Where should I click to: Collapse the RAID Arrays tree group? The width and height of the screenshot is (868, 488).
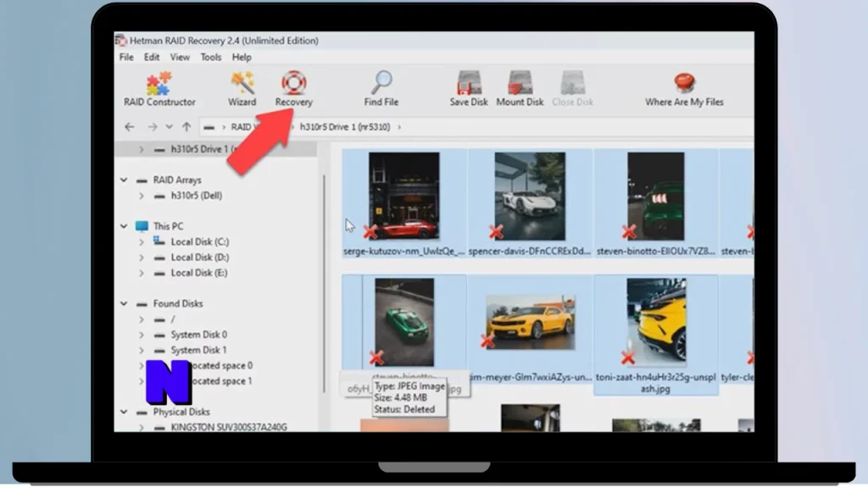(124, 180)
